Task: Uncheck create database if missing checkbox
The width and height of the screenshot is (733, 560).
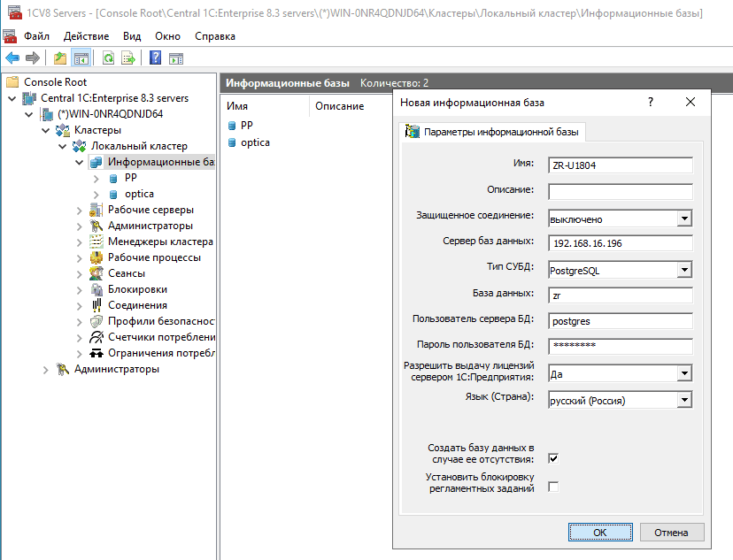Action: point(553,458)
